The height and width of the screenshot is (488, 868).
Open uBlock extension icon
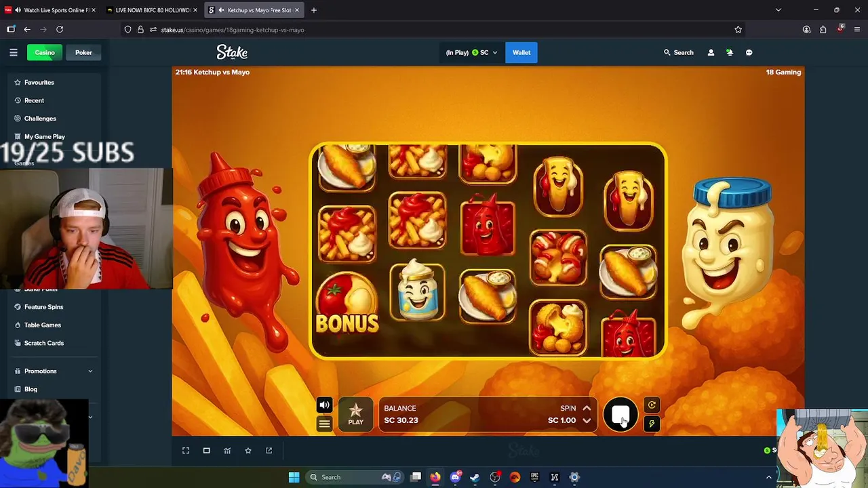point(841,29)
